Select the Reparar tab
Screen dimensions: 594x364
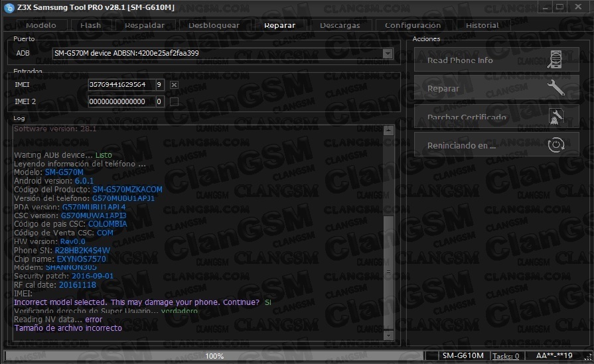click(279, 25)
